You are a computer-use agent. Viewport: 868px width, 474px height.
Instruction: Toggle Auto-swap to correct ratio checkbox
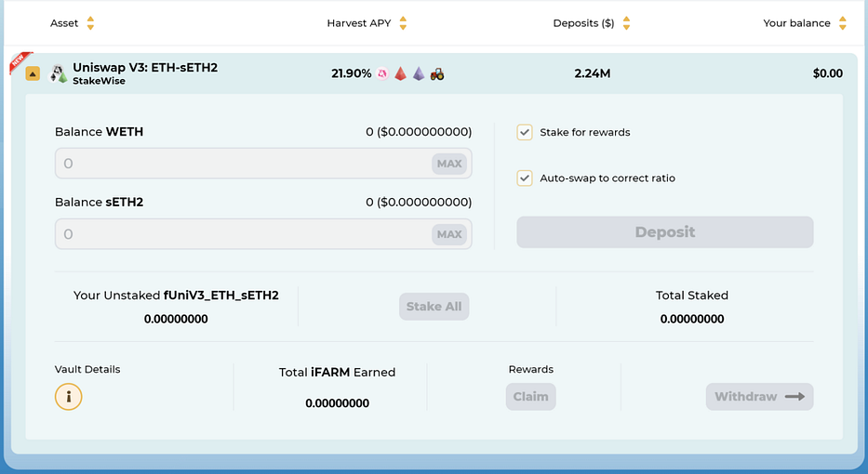(x=524, y=178)
